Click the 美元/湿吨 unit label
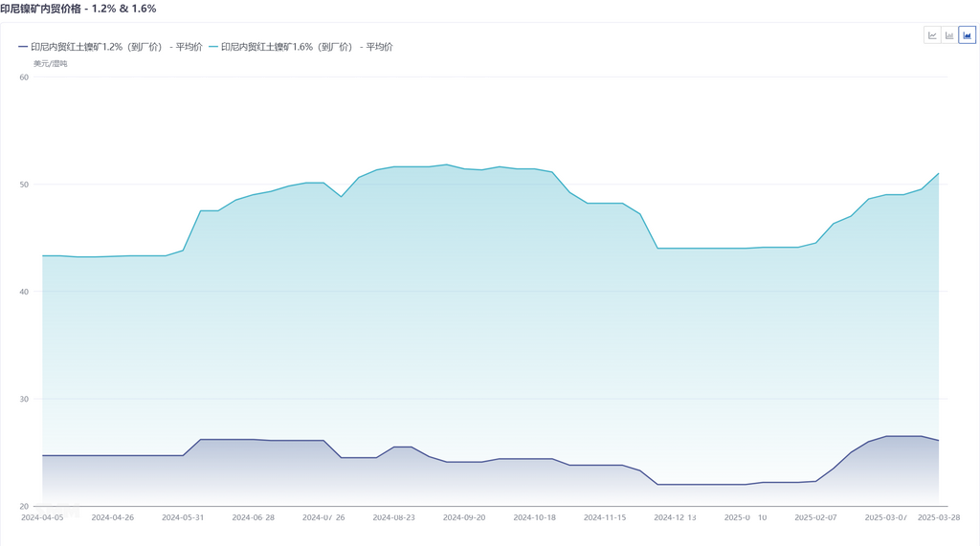This screenshot has height=546, width=980. 50,64
